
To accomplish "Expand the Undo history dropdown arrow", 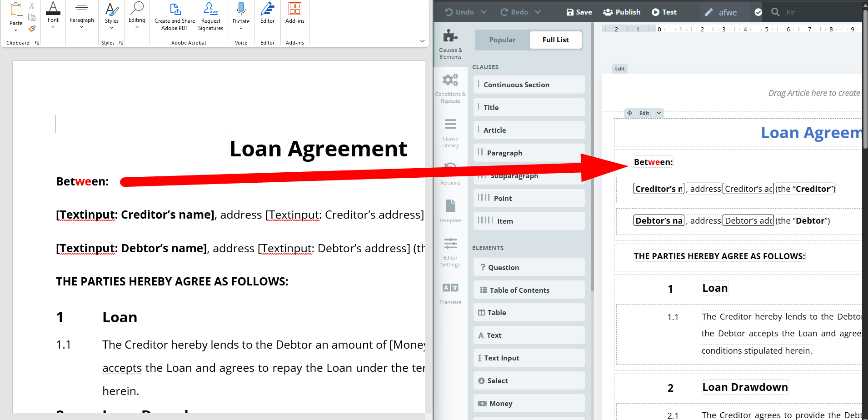I will (484, 12).
